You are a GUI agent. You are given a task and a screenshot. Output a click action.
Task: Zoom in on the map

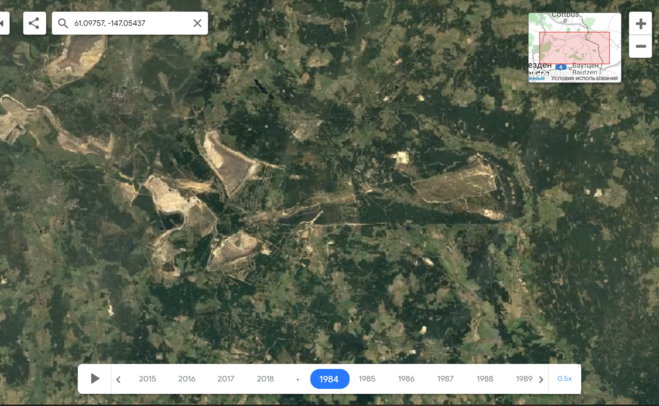click(x=640, y=24)
